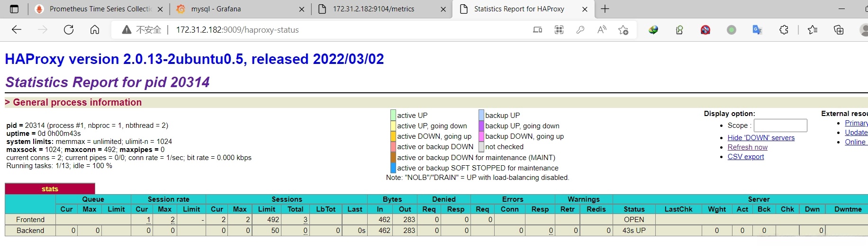Open the Online manual external link
This screenshot has height=250, width=868.
(x=856, y=142)
